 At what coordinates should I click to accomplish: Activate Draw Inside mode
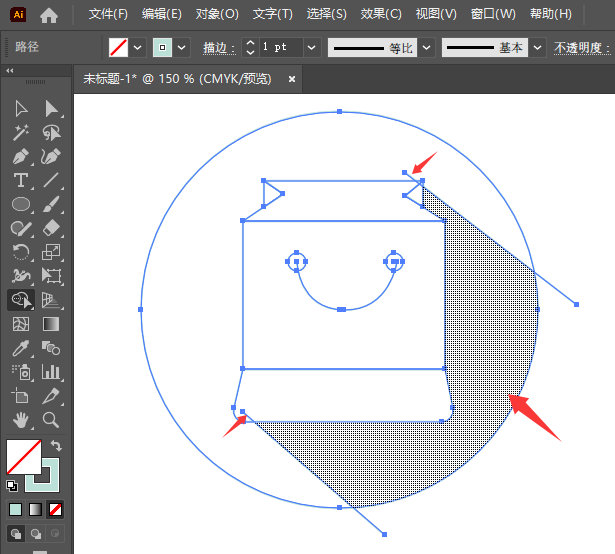click(55, 534)
